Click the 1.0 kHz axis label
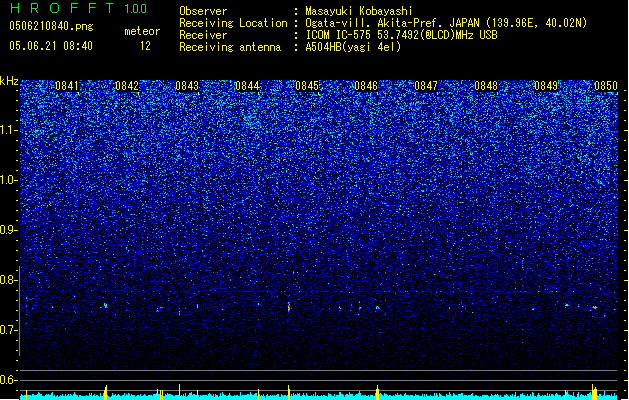Image resolution: width=629 pixels, height=400 pixels. click(x=9, y=181)
